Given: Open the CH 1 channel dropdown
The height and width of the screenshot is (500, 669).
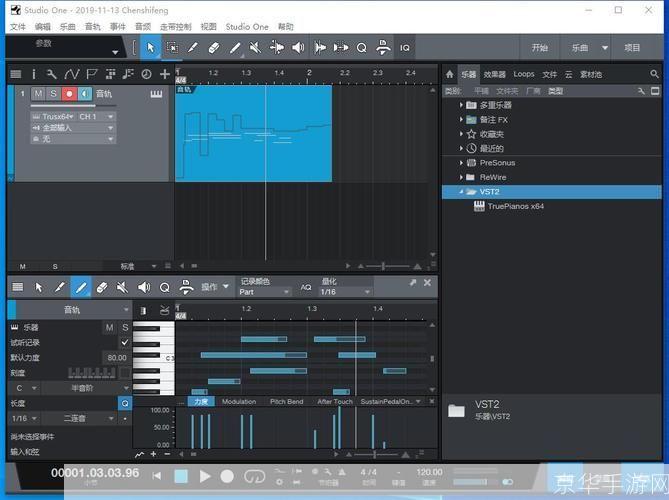Looking at the screenshot, I should tap(96, 116).
